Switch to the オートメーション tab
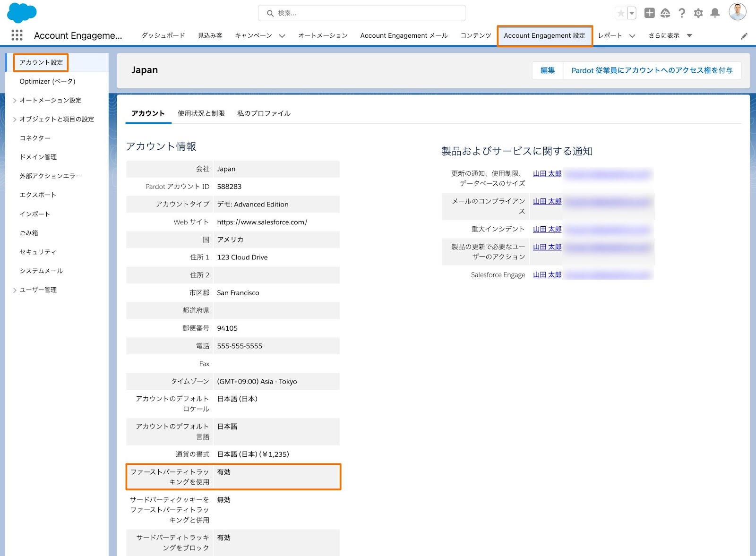756x556 pixels. [x=323, y=35]
